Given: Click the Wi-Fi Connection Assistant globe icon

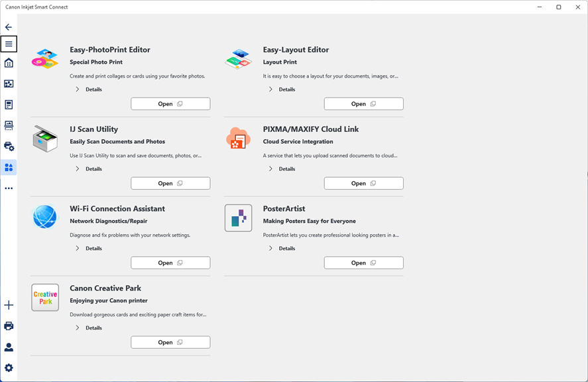Looking at the screenshot, I should click(45, 217).
